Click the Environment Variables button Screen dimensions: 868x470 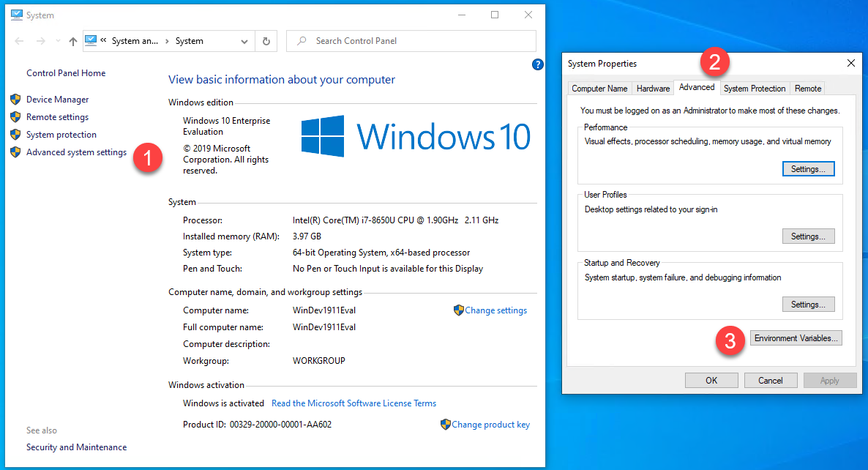pos(796,338)
